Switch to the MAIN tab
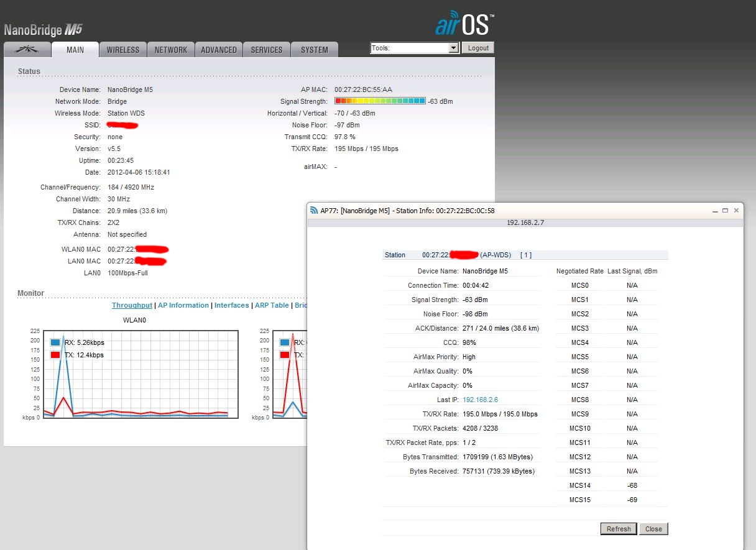Viewport: 756px width, 550px height. click(x=75, y=50)
